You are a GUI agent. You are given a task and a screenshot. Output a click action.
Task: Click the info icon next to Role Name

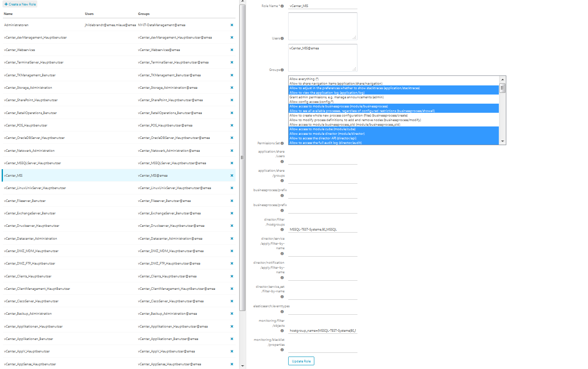(282, 6)
